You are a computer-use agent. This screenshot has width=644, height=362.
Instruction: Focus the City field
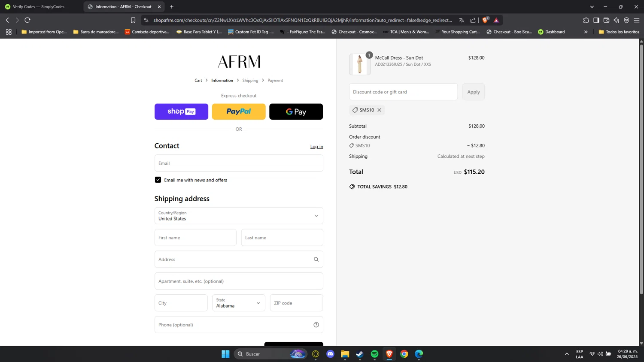click(181, 303)
